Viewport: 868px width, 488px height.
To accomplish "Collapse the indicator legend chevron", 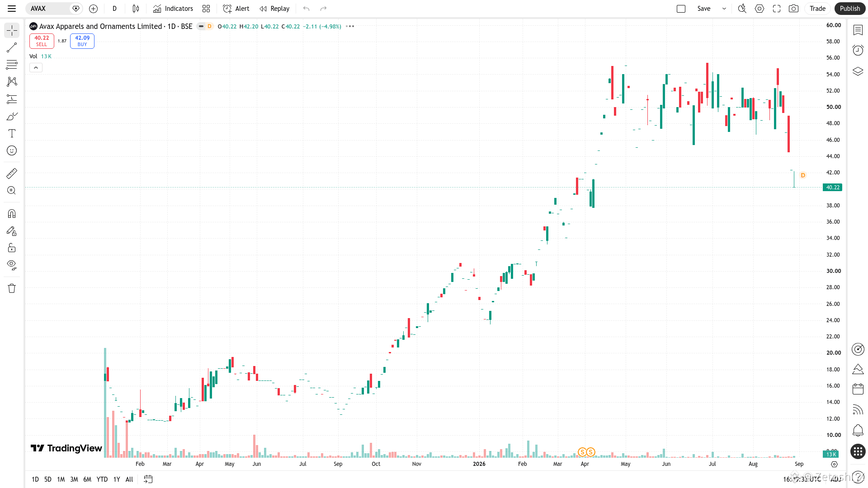I will (36, 68).
